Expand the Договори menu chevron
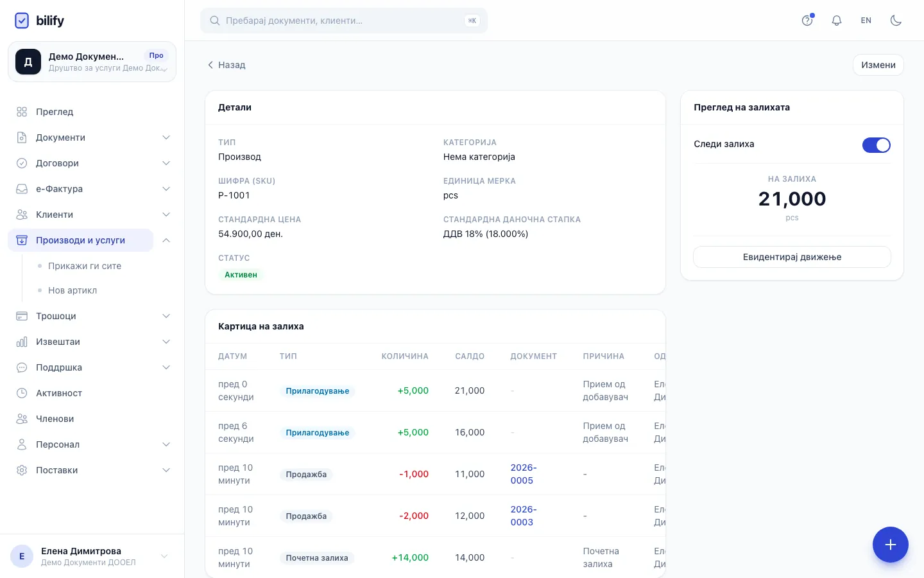Image resolution: width=924 pixels, height=578 pixels. (166, 163)
